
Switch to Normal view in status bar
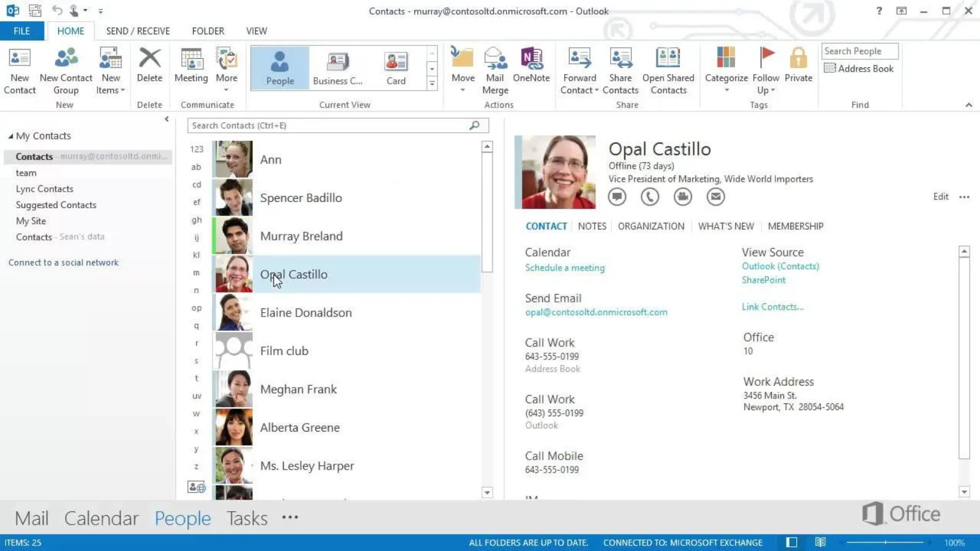[x=791, y=542]
